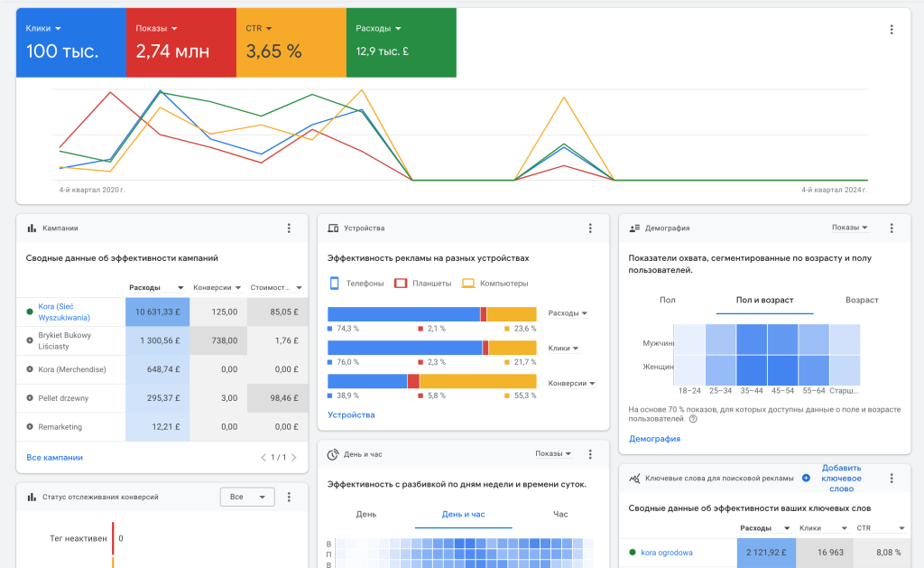Open the Показы dropdown in Демография card
The width and height of the screenshot is (924, 568).
849,228
